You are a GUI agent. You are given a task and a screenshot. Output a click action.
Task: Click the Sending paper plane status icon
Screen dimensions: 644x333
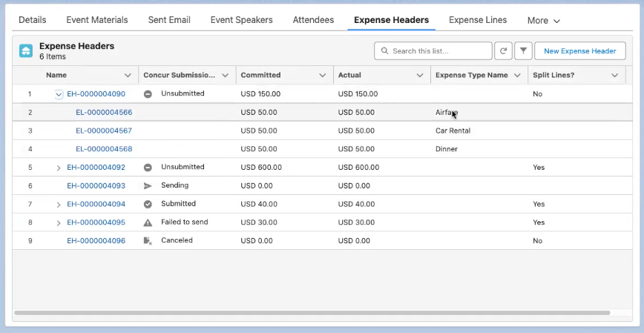click(148, 185)
